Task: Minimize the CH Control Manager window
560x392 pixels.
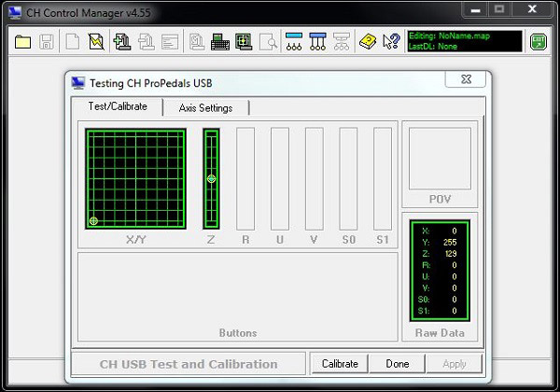Action: 475,10
